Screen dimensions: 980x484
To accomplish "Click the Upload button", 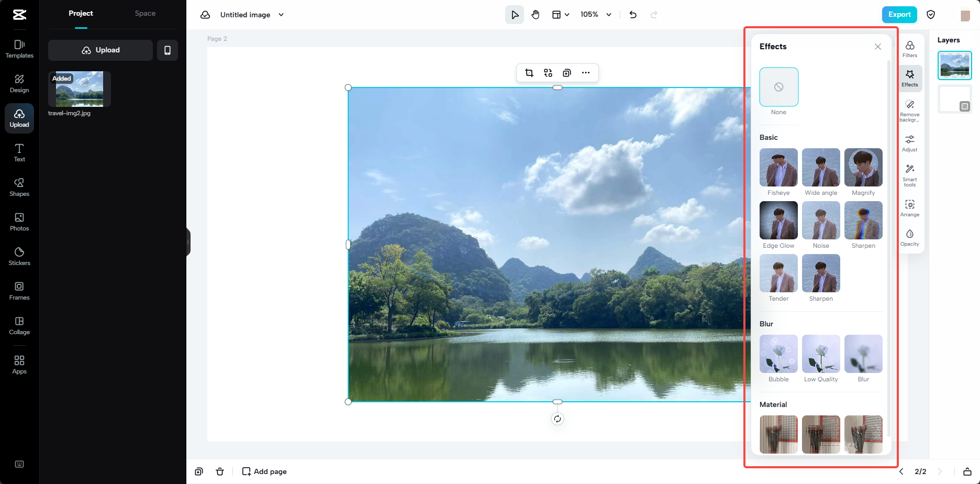I will [x=101, y=50].
